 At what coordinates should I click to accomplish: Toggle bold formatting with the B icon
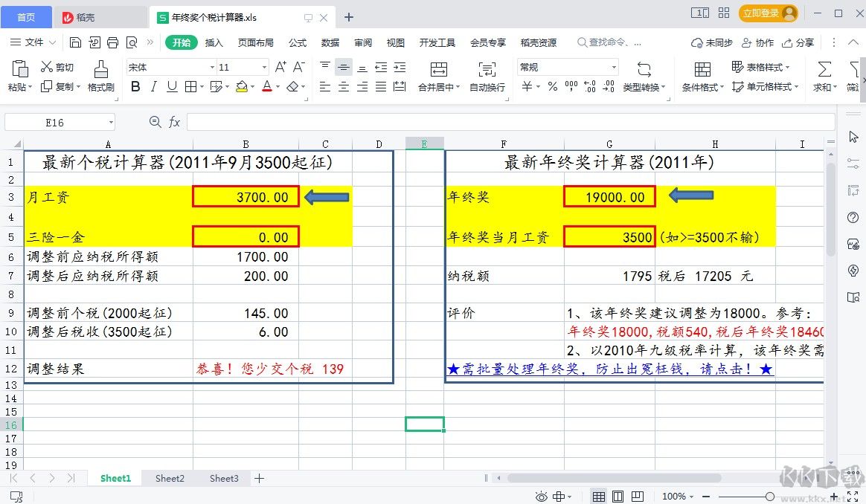(135, 86)
